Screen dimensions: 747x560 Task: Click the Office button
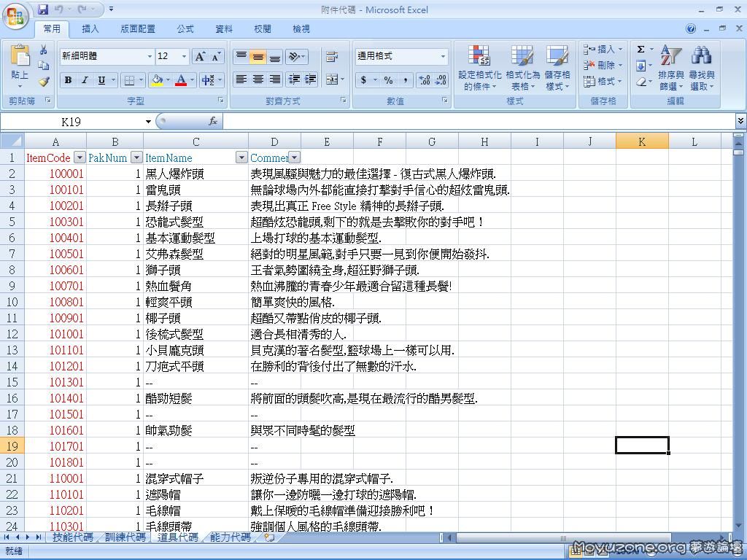coord(15,17)
